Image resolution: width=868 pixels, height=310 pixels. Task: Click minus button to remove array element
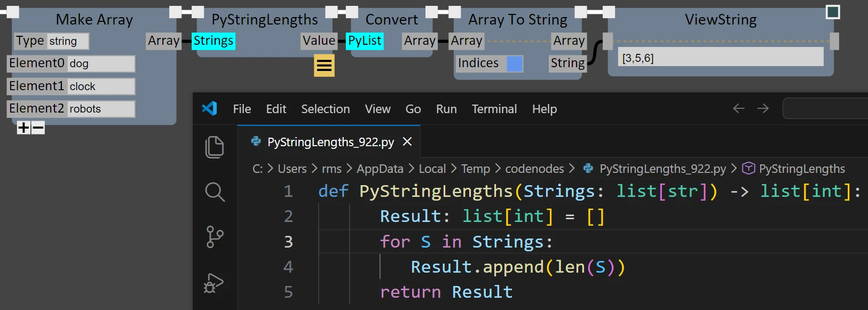tap(38, 128)
